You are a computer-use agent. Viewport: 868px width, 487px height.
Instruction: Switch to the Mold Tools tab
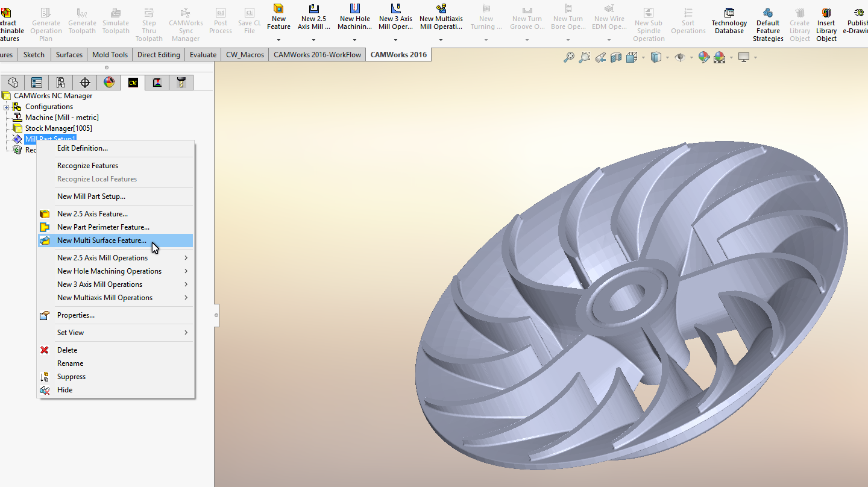pos(110,55)
